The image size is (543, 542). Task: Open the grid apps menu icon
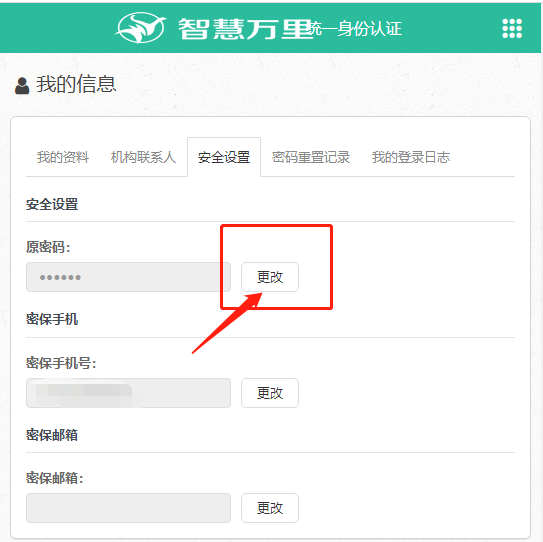click(512, 28)
